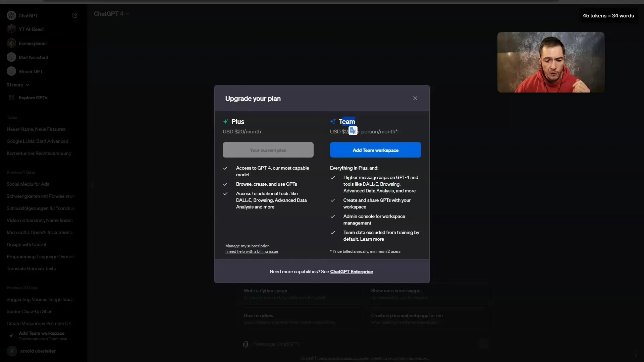The width and height of the screenshot is (644, 362).
Task: Click the attach file paperclip icon
Action: (246, 344)
